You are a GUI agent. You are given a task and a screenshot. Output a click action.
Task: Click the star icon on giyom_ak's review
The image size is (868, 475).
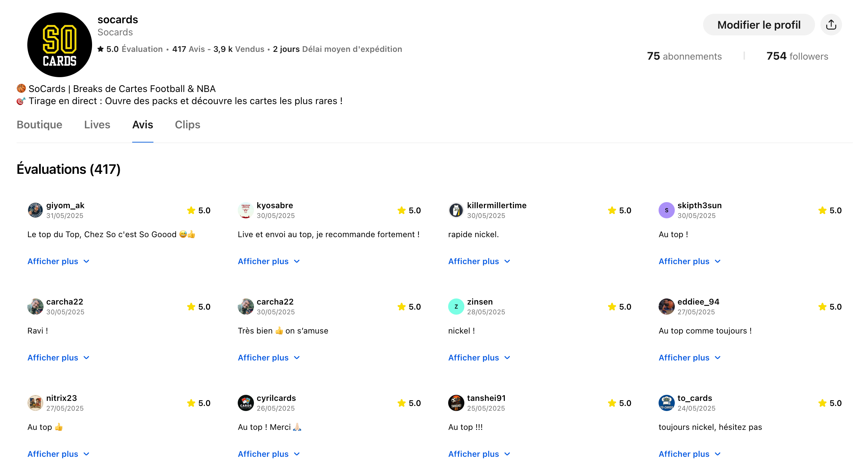(191, 210)
